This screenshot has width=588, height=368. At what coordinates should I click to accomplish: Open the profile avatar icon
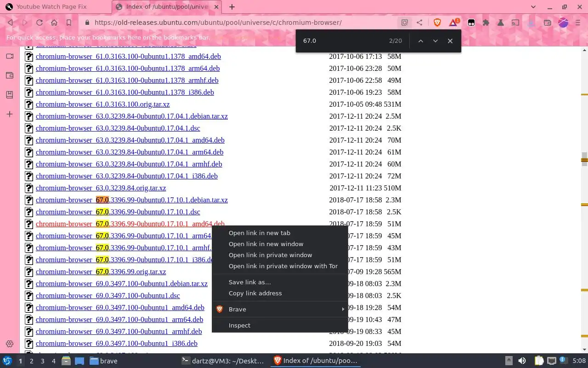(x=563, y=23)
